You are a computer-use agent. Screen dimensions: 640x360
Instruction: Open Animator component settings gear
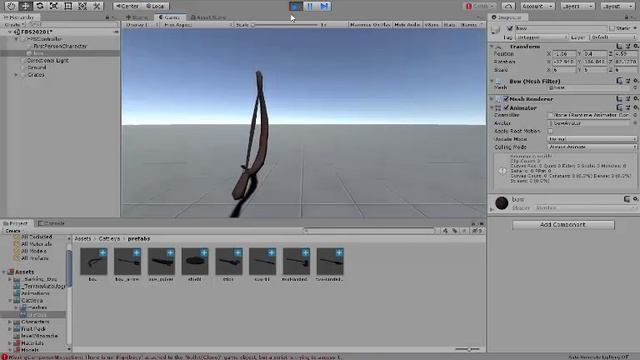(x=636, y=108)
